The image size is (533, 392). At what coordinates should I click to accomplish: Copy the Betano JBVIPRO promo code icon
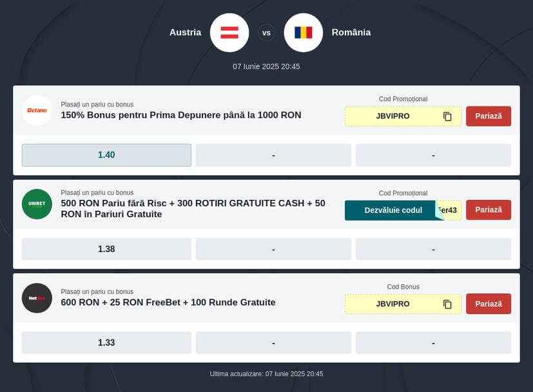click(x=447, y=116)
